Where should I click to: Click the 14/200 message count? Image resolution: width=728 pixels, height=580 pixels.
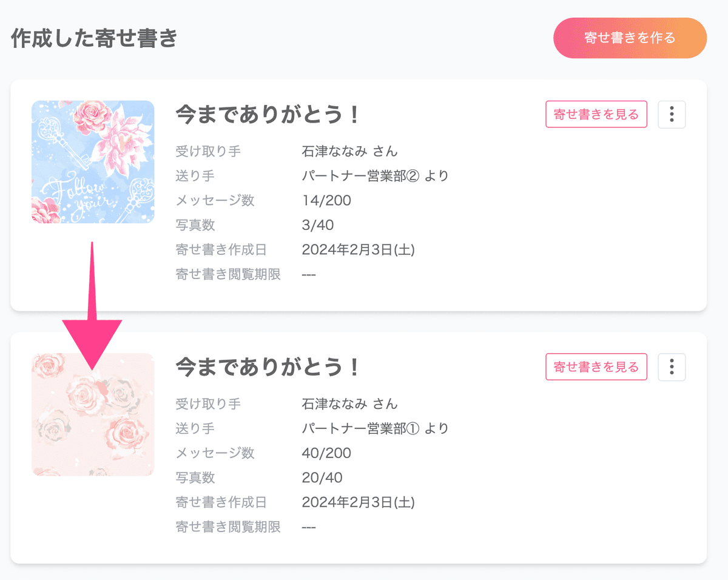tap(326, 200)
